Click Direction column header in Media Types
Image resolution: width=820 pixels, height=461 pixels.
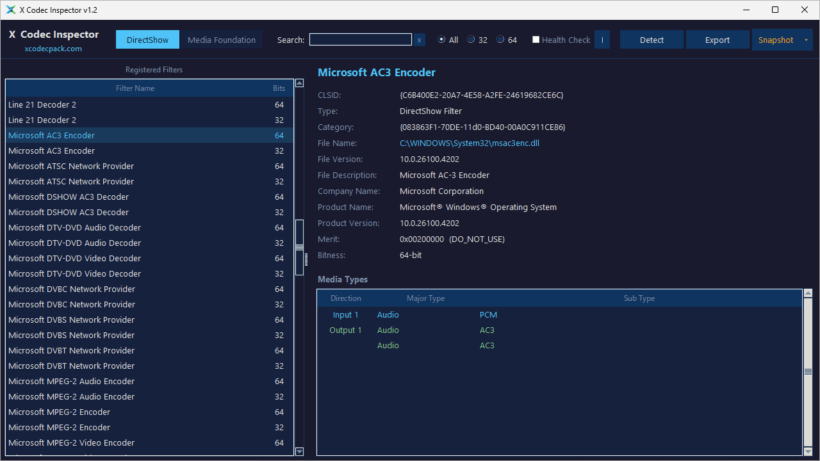(x=345, y=298)
